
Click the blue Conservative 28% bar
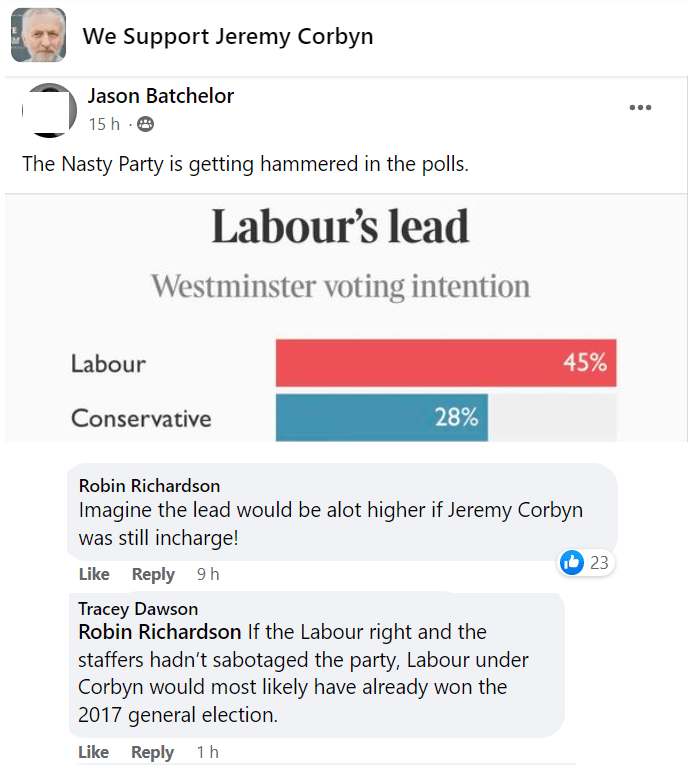coord(381,417)
